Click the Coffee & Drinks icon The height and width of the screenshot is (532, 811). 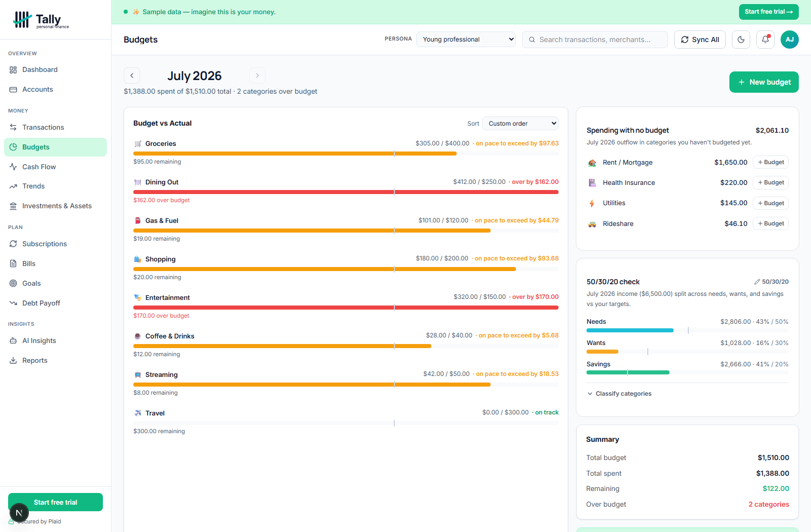tap(138, 336)
